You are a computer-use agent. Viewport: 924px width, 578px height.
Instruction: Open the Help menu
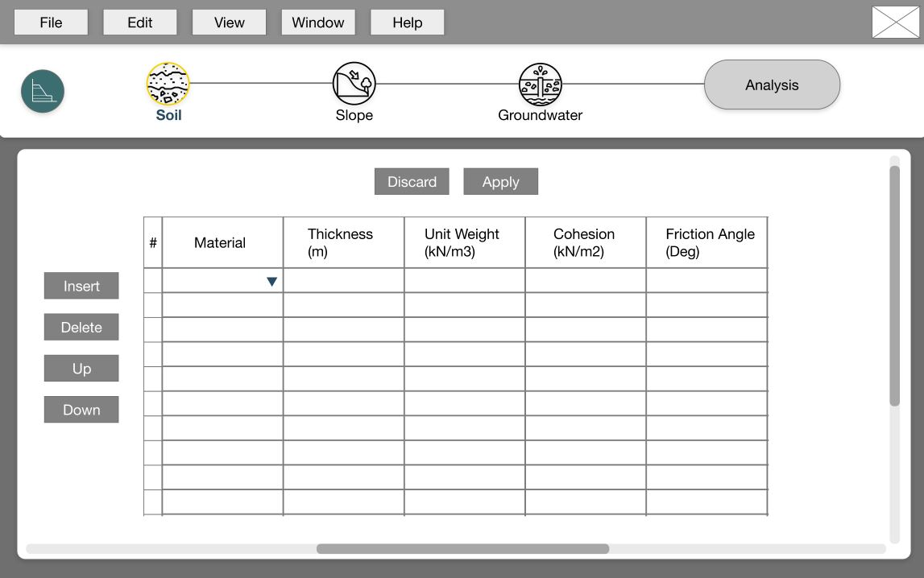pos(407,23)
